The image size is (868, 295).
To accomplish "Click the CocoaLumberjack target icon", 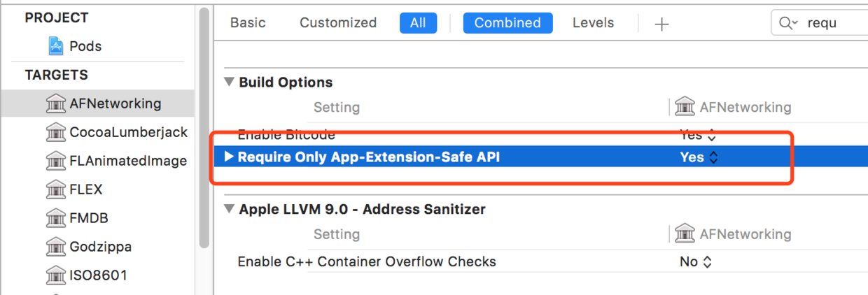I will [x=55, y=132].
